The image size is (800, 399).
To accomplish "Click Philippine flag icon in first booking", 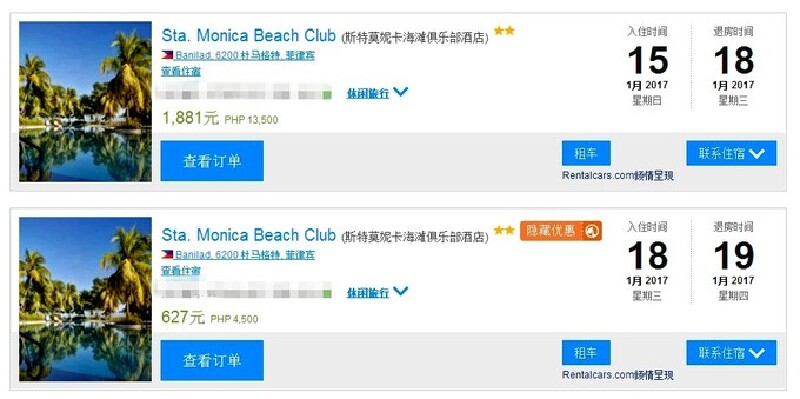I will click(x=167, y=55).
